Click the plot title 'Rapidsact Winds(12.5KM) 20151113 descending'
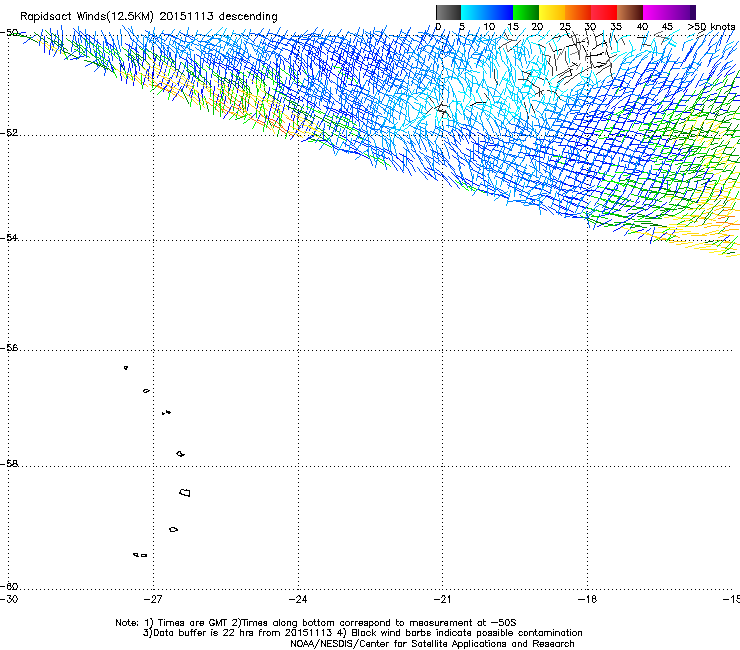740x650 pixels. coord(149,16)
